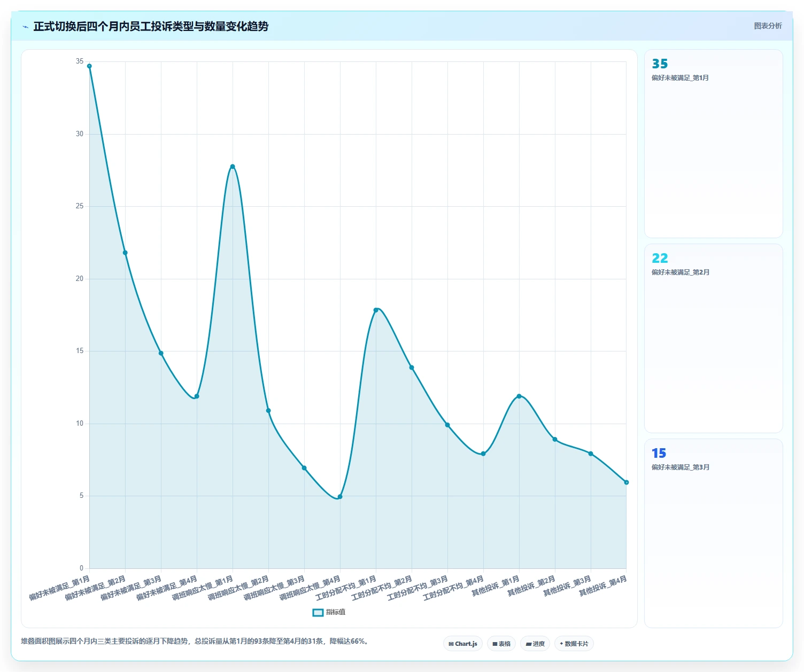This screenshot has width=804, height=672.
Task: Select the 进度 tag button
Action: point(535,644)
